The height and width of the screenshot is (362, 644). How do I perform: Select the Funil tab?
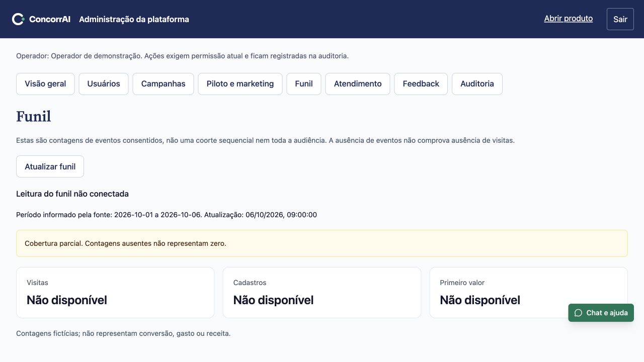click(304, 84)
